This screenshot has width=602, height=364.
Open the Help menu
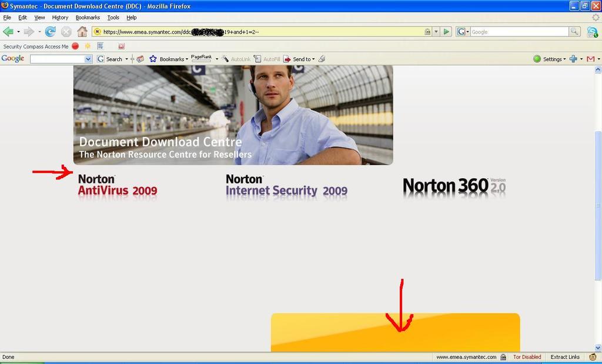132,18
